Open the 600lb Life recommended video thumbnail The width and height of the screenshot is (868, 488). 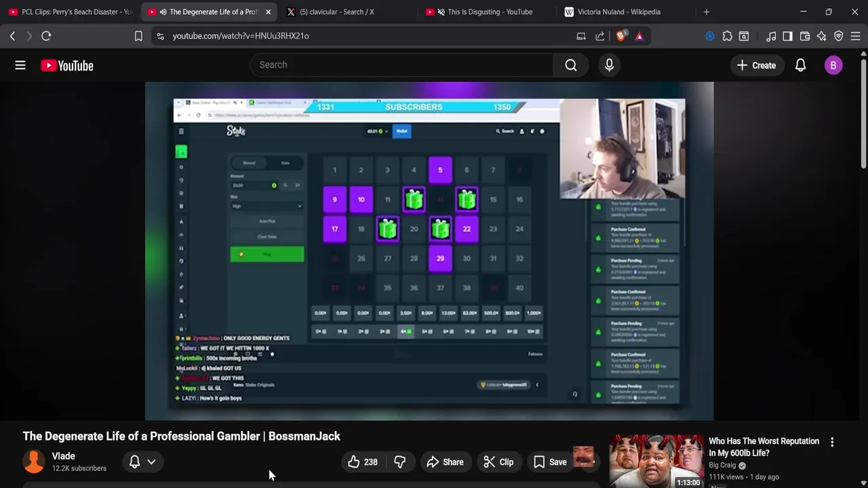click(x=656, y=461)
